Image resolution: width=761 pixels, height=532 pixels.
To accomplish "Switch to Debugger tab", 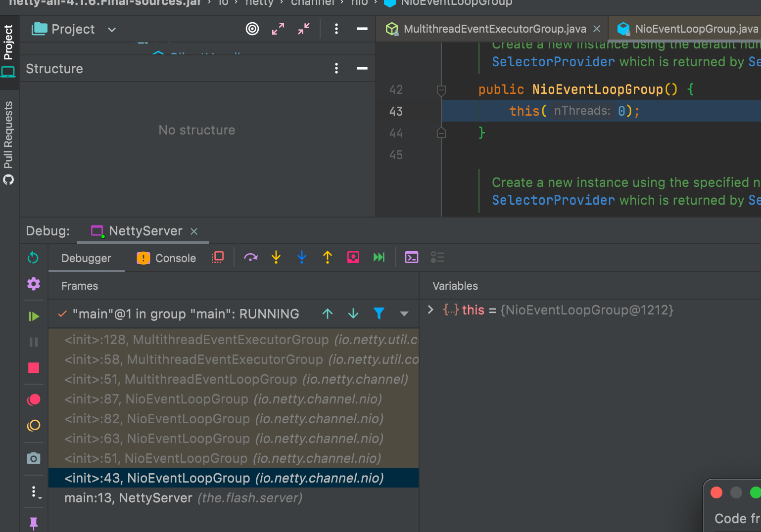I will [x=86, y=258].
